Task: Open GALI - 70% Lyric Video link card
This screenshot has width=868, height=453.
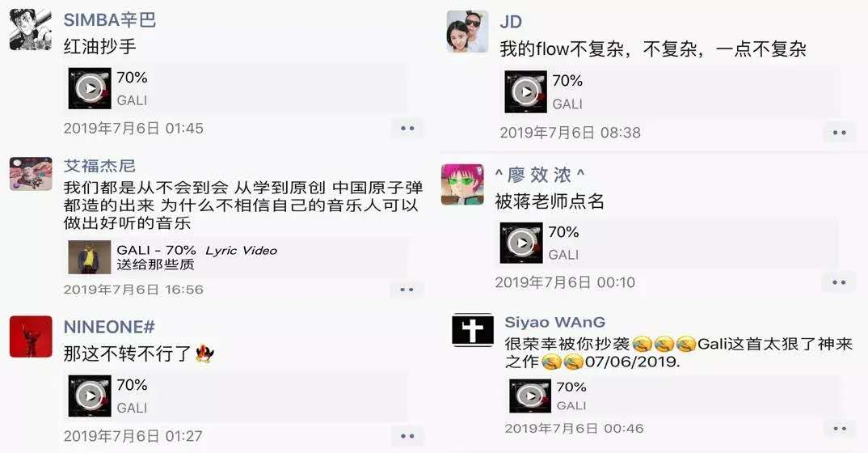Action: tap(237, 257)
